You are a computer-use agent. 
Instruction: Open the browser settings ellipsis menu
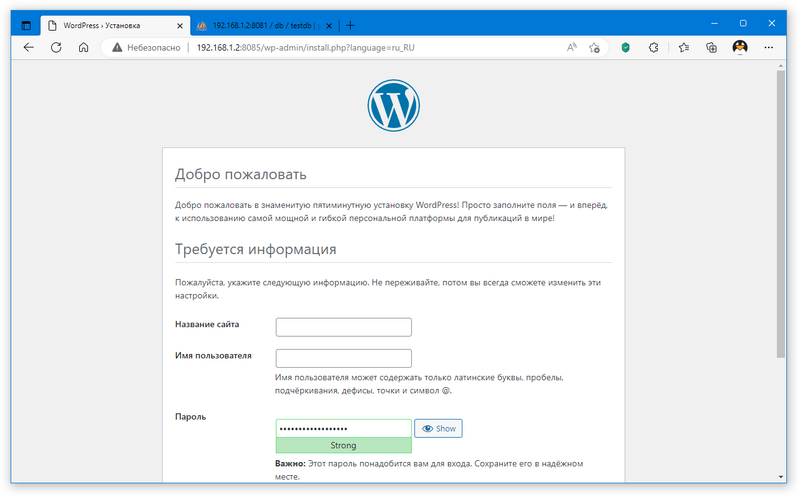[769, 47]
